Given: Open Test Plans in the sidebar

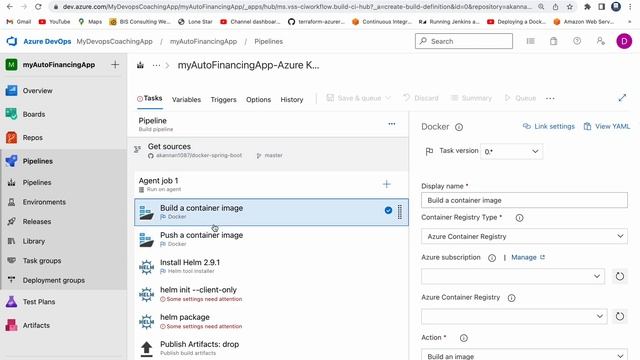Looking at the screenshot, I should point(39,302).
